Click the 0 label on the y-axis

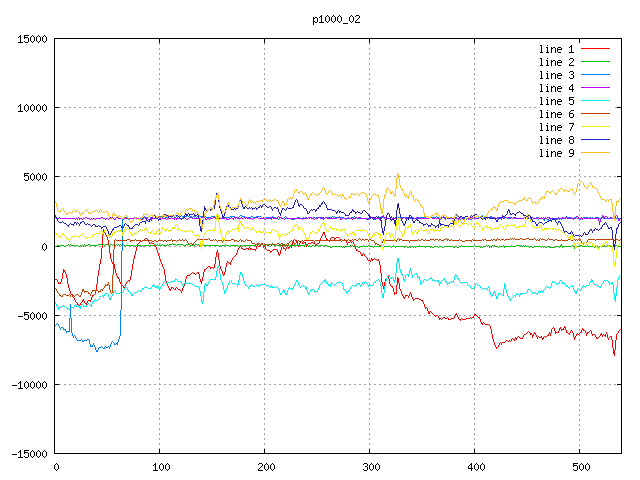[46, 247]
